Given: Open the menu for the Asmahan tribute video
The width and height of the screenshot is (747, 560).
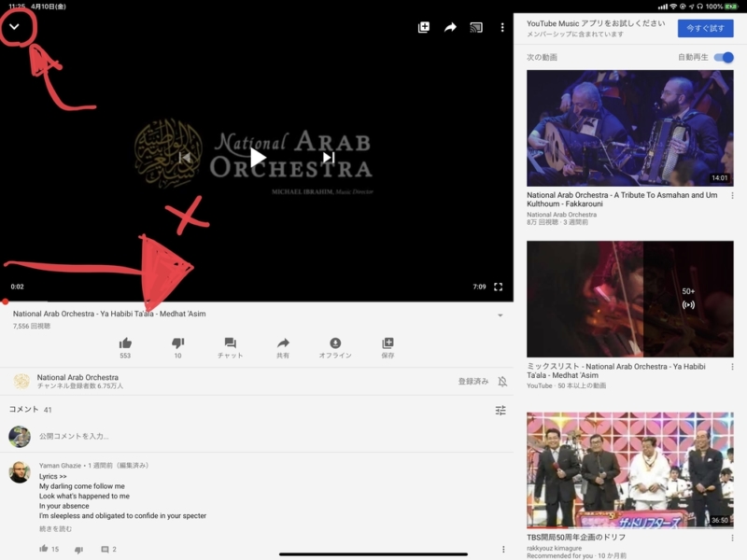Looking at the screenshot, I should (732, 196).
